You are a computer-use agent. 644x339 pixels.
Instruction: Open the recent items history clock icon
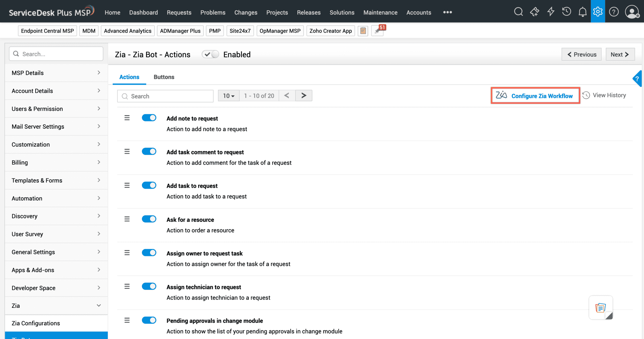(566, 12)
